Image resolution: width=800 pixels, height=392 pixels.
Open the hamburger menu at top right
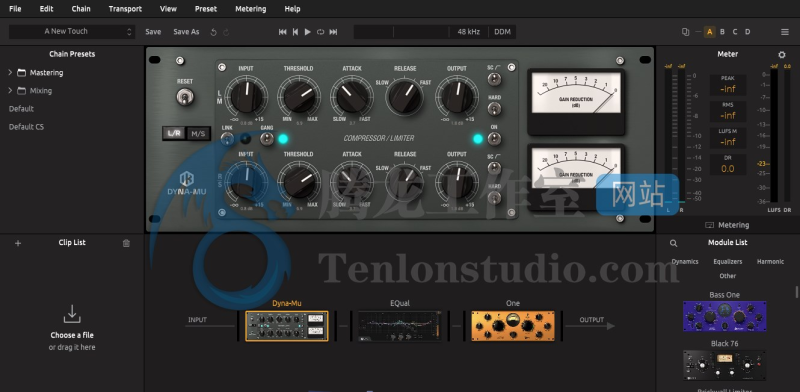tap(785, 32)
